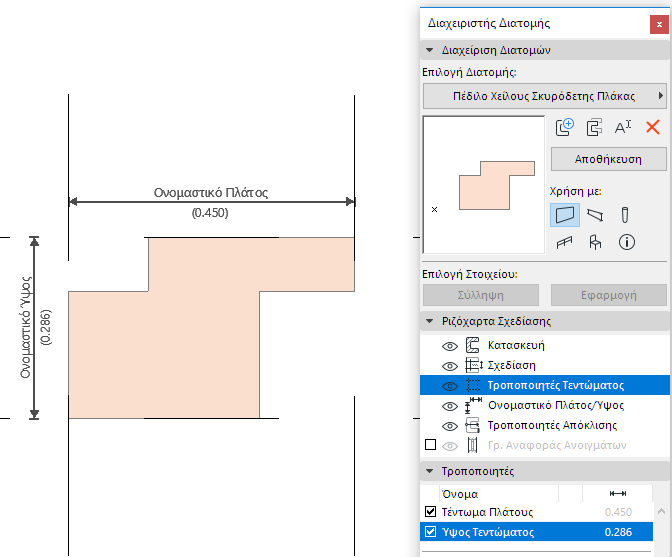The height and width of the screenshot is (557, 672).
Task: Click the Σχεδίαση layer icon
Action: pyautogui.click(x=474, y=365)
